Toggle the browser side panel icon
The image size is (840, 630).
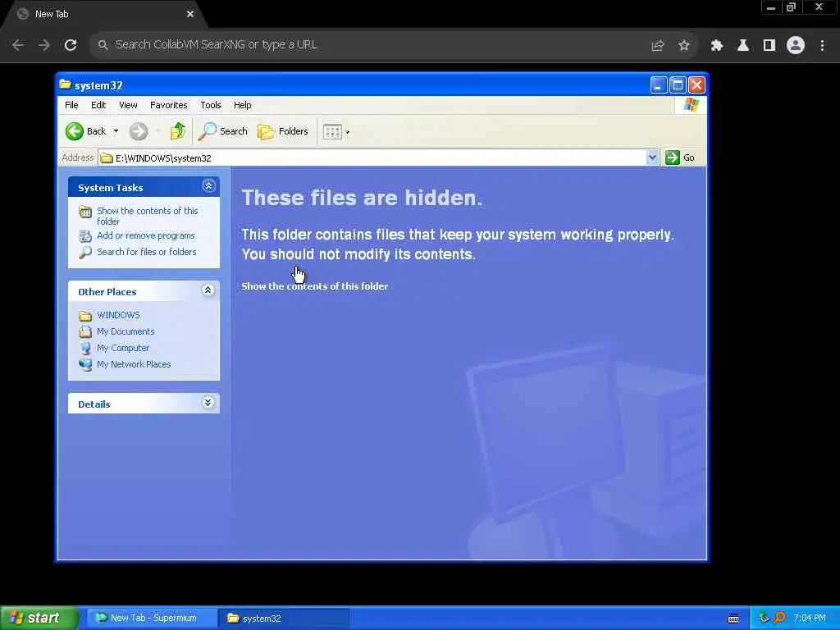point(769,46)
